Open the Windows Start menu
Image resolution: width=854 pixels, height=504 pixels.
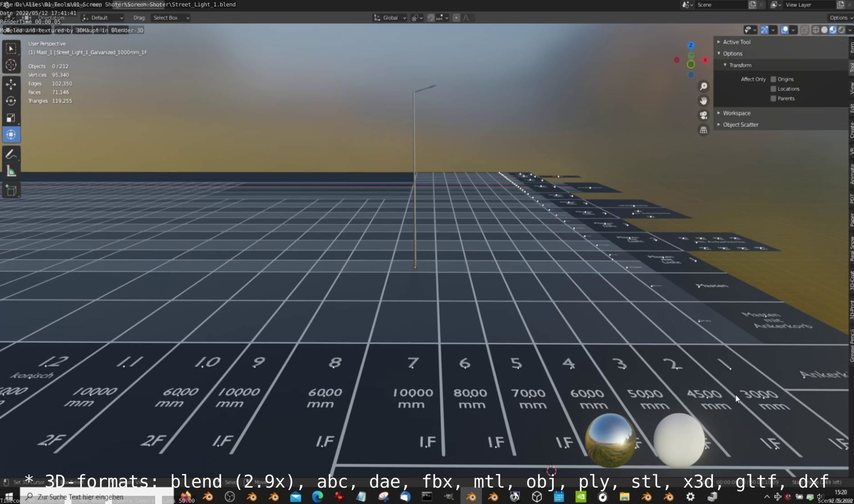[9, 497]
